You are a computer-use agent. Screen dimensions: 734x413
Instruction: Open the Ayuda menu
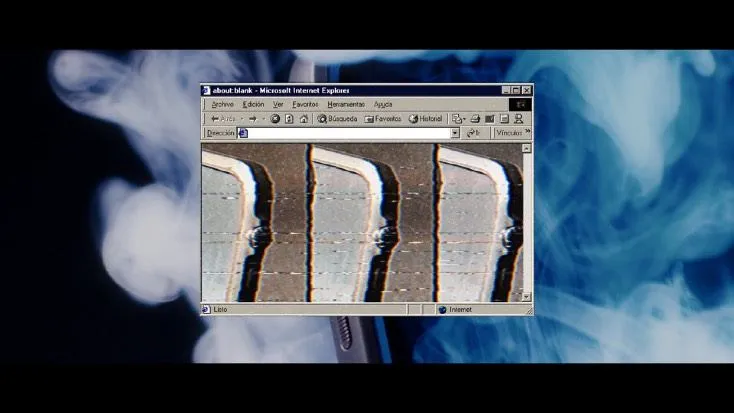point(383,104)
